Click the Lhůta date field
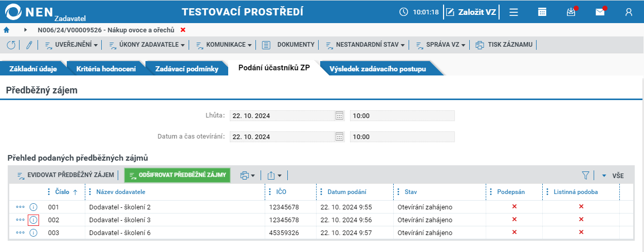644x252 pixels. [x=282, y=115]
